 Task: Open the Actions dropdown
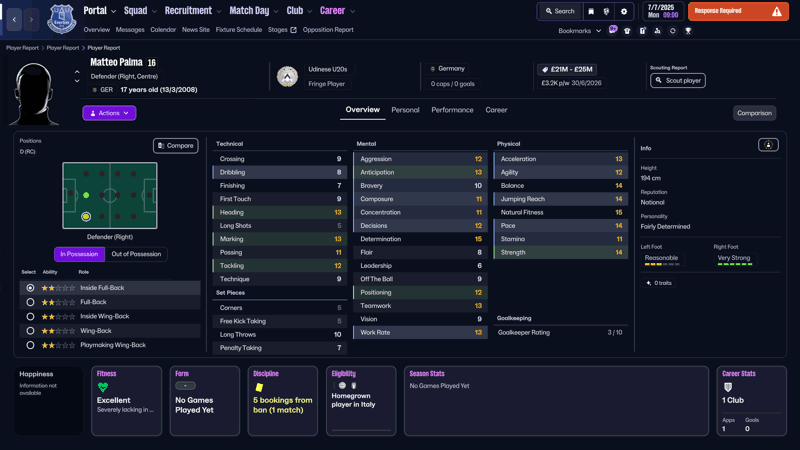(x=109, y=113)
